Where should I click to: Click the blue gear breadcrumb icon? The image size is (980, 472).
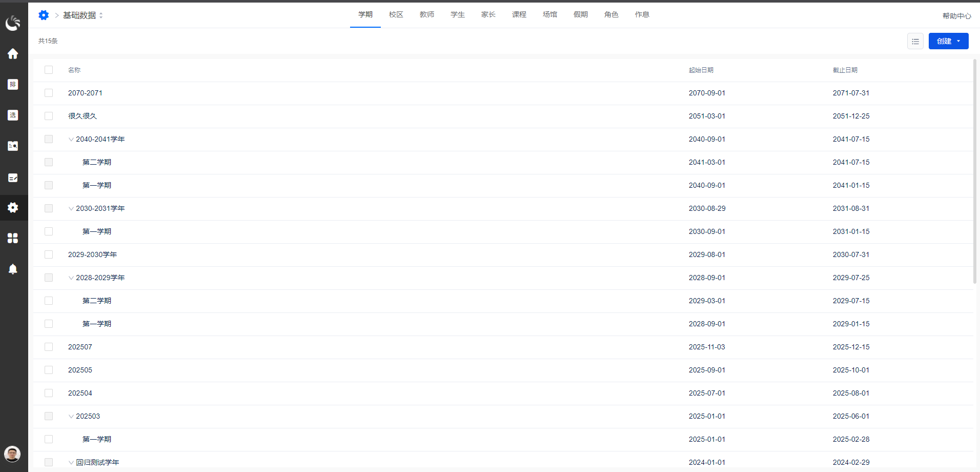coord(44,15)
